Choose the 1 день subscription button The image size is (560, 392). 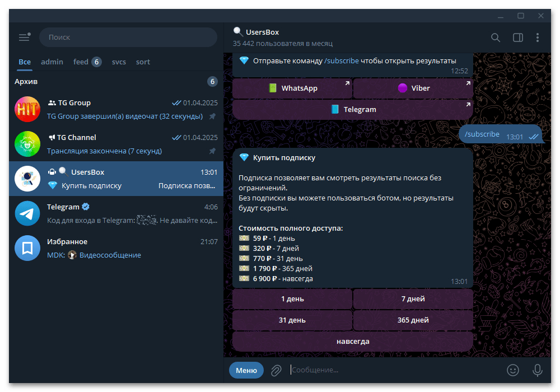292,299
